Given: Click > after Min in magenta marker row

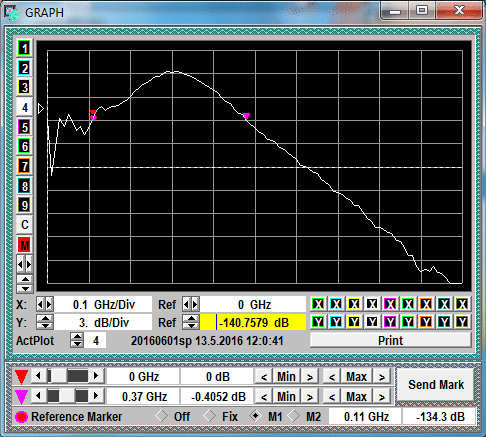Looking at the screenshot, I should coord(310,397).
